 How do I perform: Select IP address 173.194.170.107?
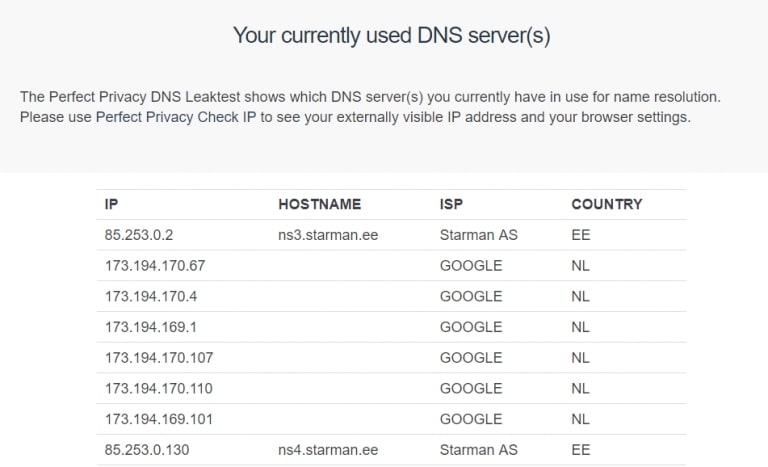[x=159, y=357]
